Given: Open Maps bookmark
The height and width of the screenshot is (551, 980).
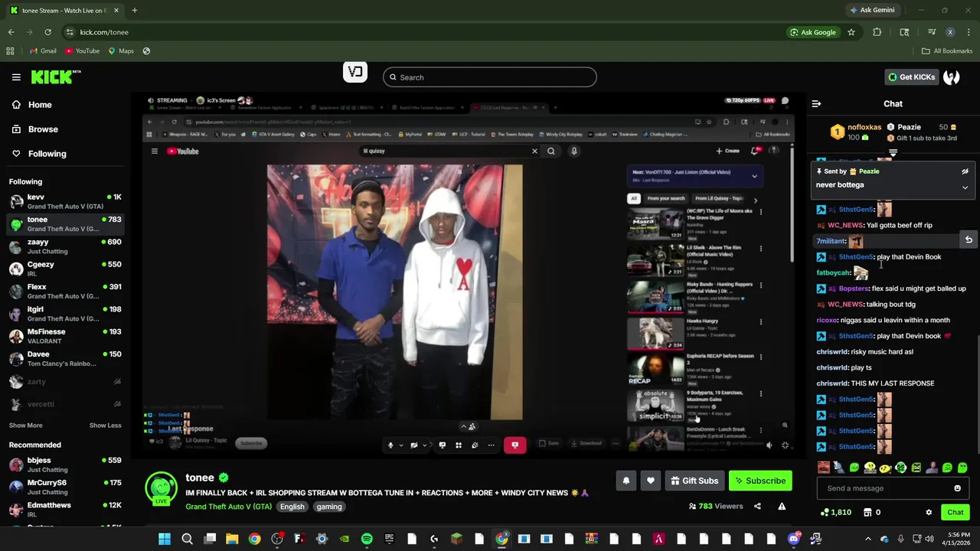Looking at the screenshot, I should coord(121,51).
